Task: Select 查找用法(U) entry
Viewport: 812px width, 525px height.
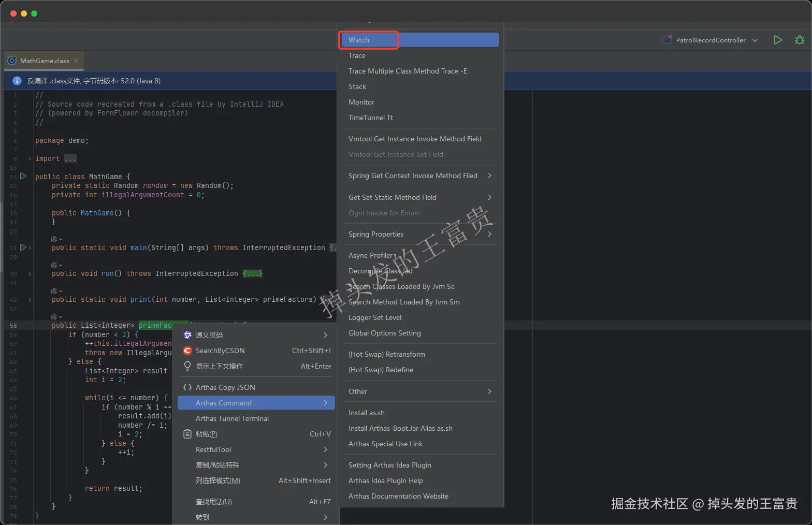Action: [256, 502]
